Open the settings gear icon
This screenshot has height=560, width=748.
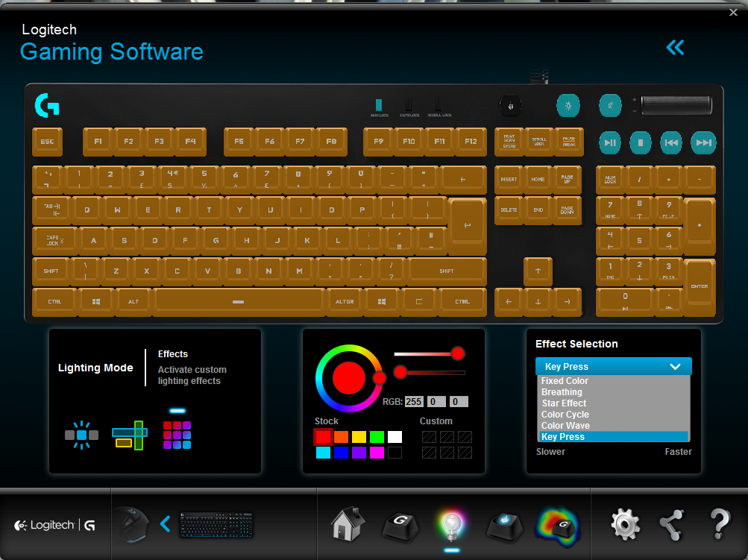tap(625, 525)
